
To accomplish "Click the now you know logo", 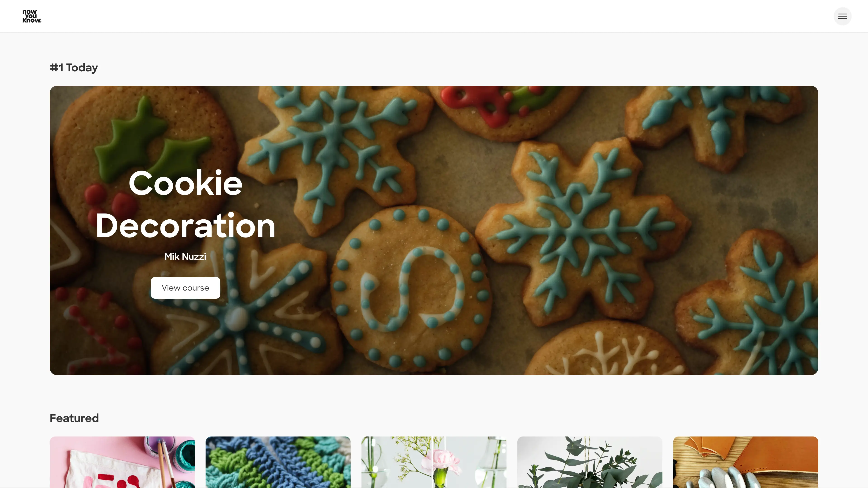I will tap(32, 16).
